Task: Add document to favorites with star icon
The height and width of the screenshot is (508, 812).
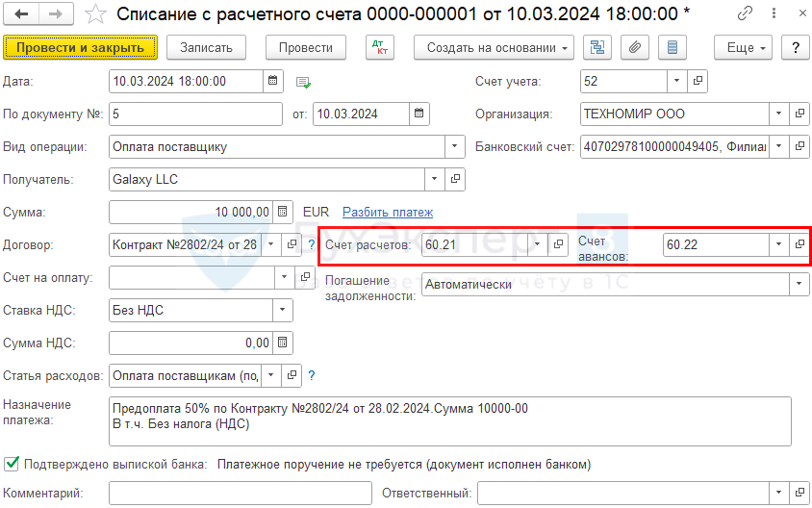Action: pos(95,13)
